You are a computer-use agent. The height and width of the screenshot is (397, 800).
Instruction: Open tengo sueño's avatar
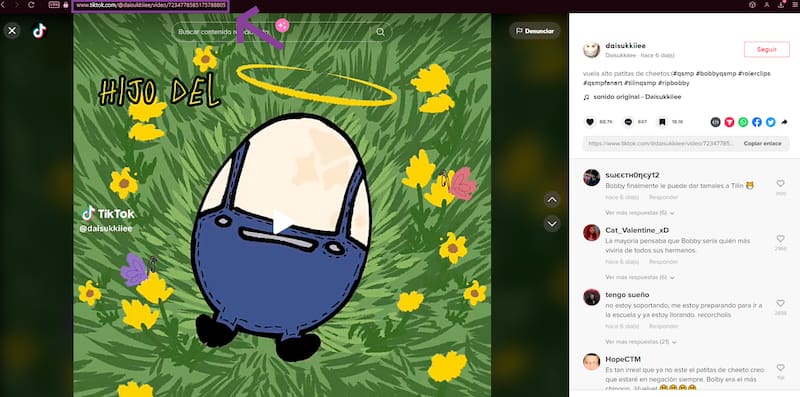[591, 297]
